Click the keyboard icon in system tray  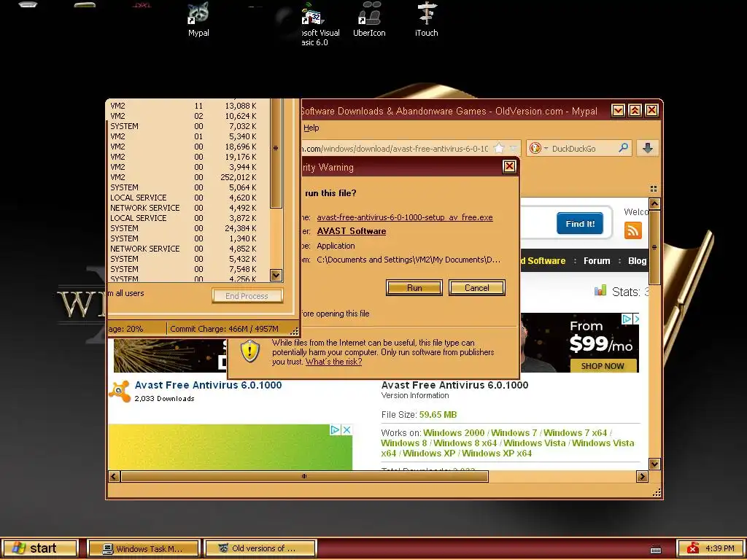pyautogui.click(x=656, y=549)
